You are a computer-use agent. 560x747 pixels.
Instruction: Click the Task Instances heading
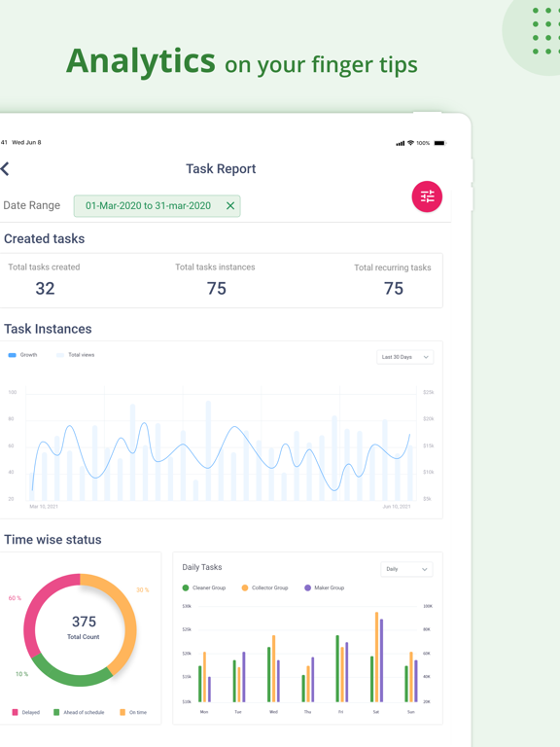(x=48, y=329)
